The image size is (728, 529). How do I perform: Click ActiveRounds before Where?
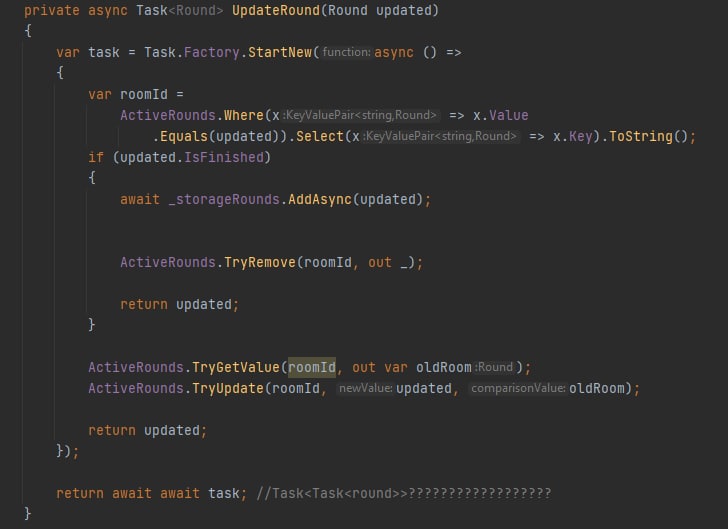coord(168,115)
